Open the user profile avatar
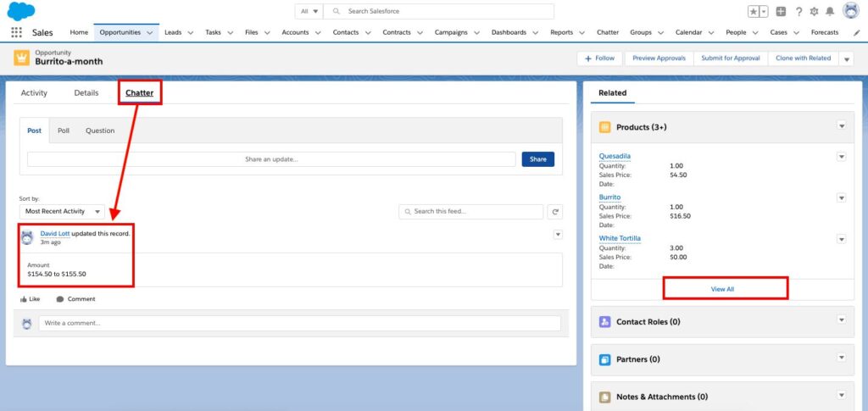The image size is (868, 411). [x=851, y=10]
